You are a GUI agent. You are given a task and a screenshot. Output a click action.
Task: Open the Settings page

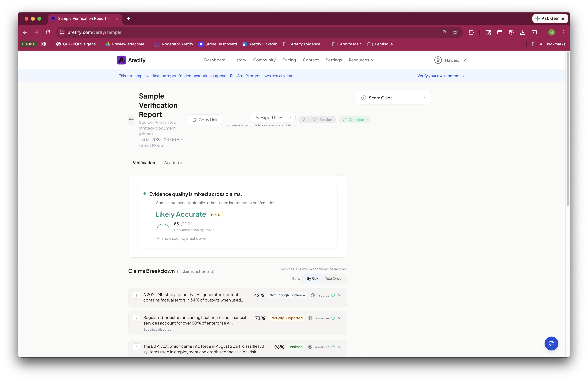(x=333, y=60)
